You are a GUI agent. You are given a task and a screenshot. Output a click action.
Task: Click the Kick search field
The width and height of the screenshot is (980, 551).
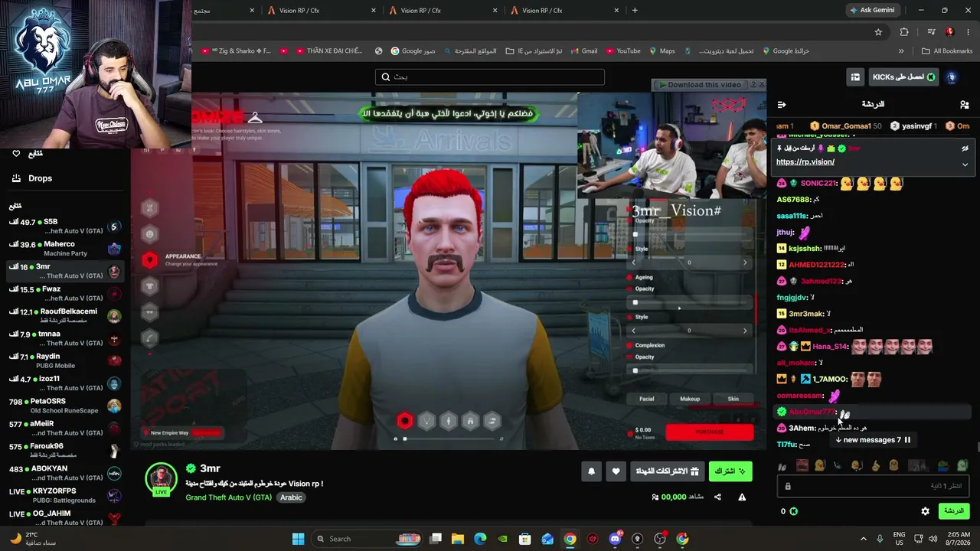490,77
